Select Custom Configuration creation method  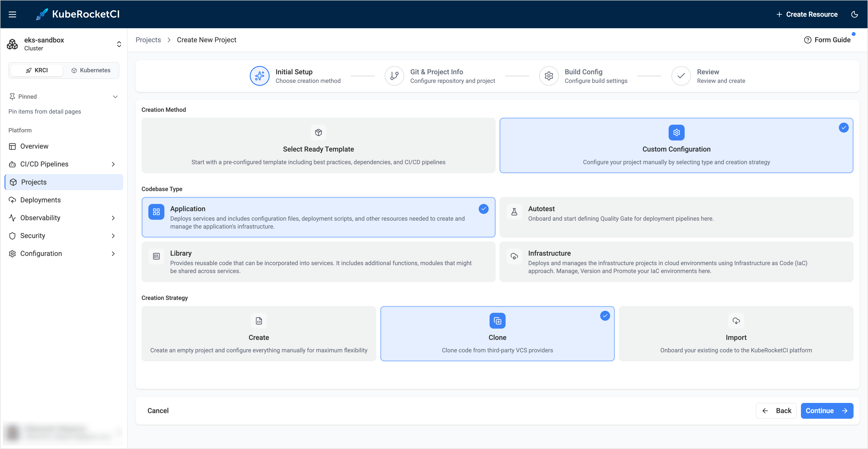click(x=676, y=145)
